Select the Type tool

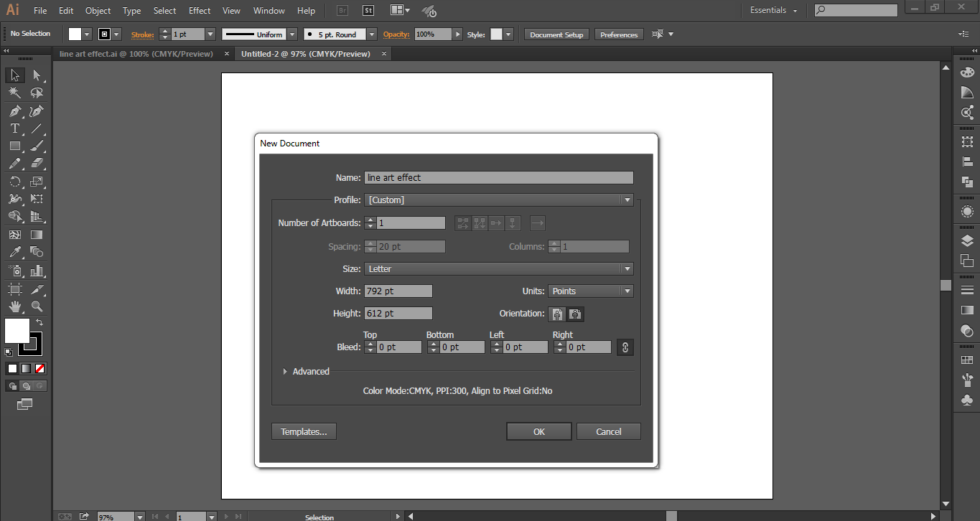[x=14, y=129]
